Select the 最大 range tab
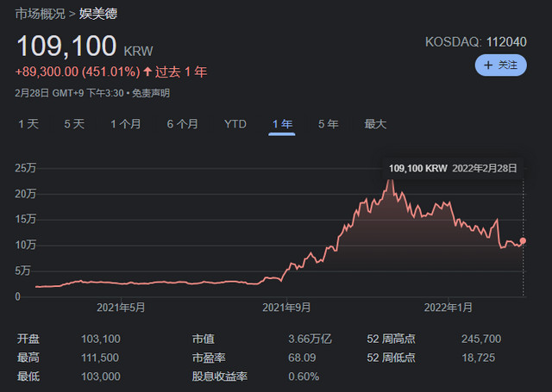 tap(375, 124)
